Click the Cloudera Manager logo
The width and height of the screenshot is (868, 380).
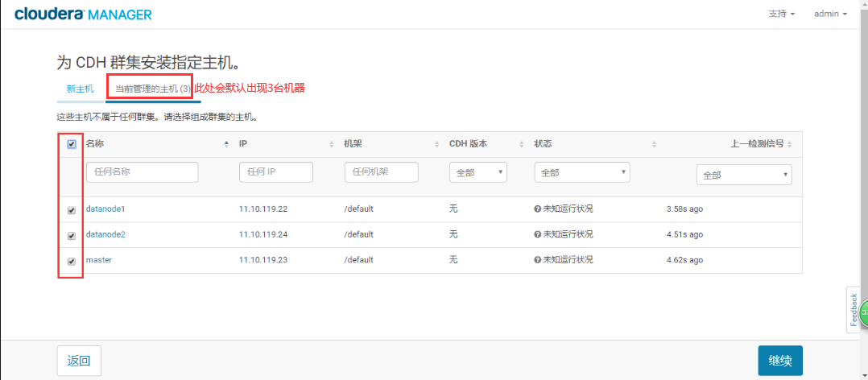(84, 14)
